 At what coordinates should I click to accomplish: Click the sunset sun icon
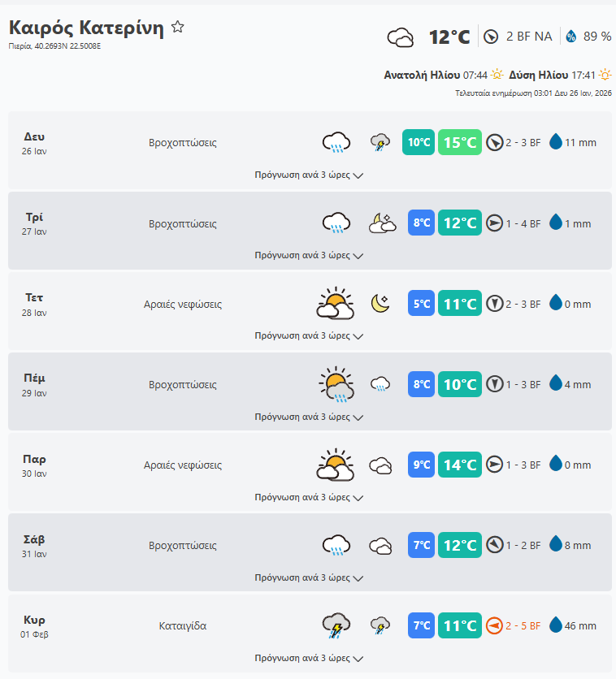[x=605, y=75]
